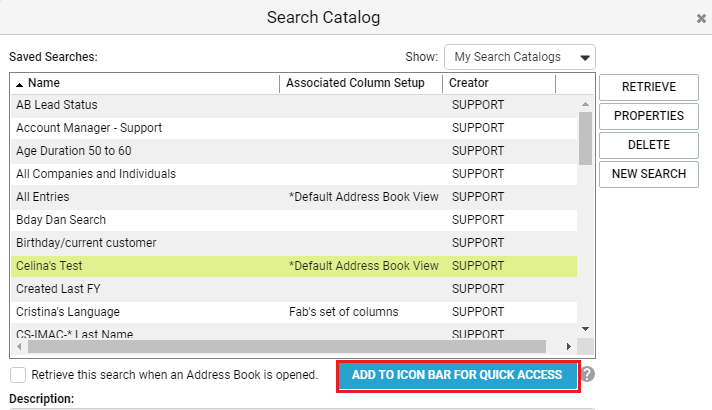Click the Associated Column Setup header
712x410 pixels.
355,83
